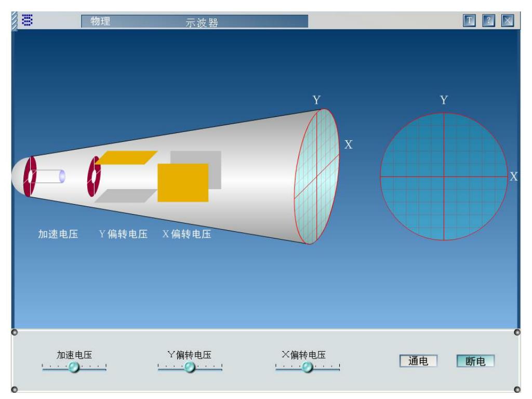Click the Y偏转电压 slider knob
This screenshot has height=399, width=532.
click(x=190, y=367)
